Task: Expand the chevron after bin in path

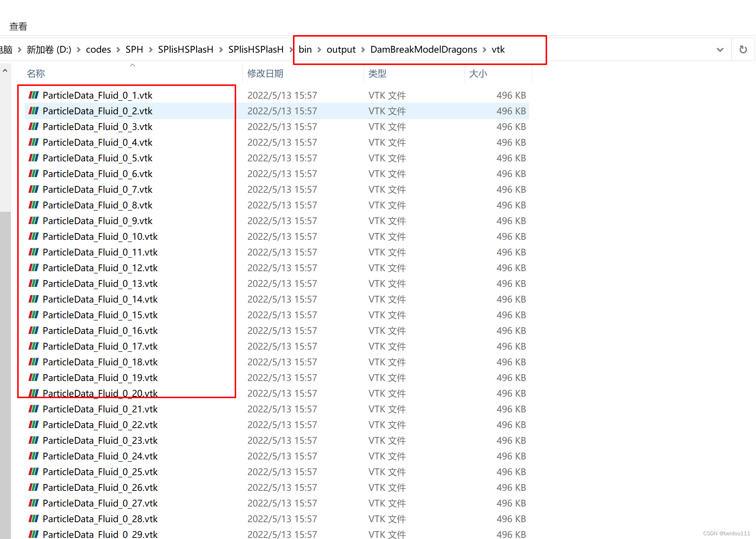Action: click(319, 50)
